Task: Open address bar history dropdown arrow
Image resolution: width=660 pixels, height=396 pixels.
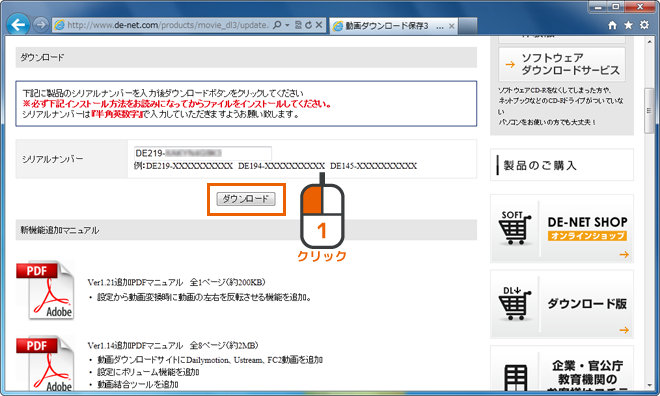Action: point(287,25)
